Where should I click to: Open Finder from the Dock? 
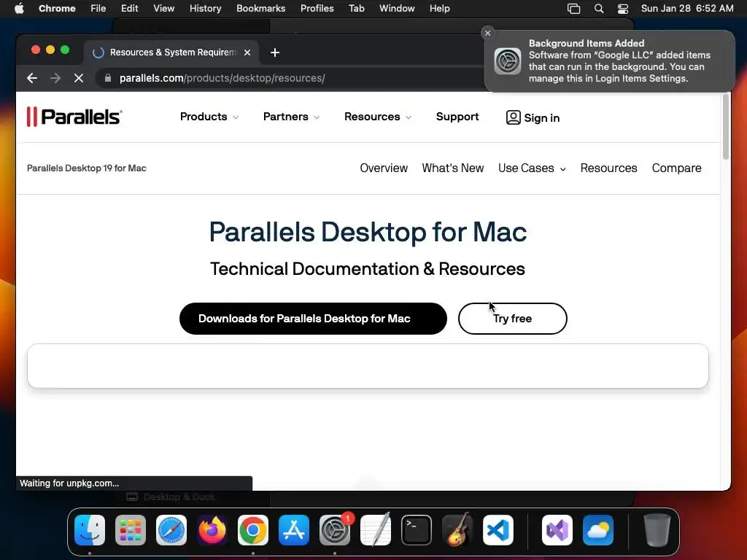[x=90, y=530]
